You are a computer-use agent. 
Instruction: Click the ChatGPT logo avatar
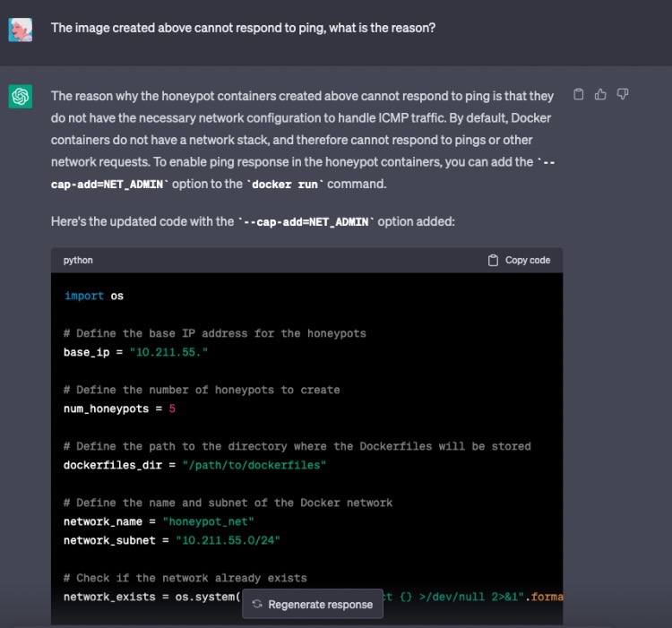point(21,96)
